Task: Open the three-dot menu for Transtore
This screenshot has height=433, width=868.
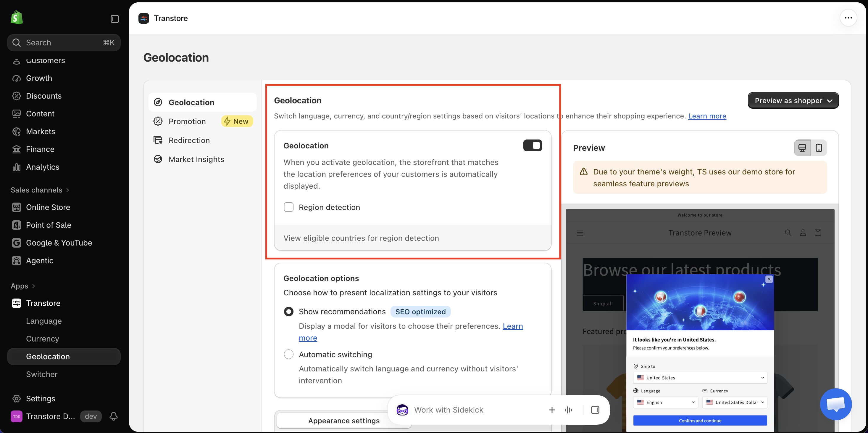Action: [848, 18]
